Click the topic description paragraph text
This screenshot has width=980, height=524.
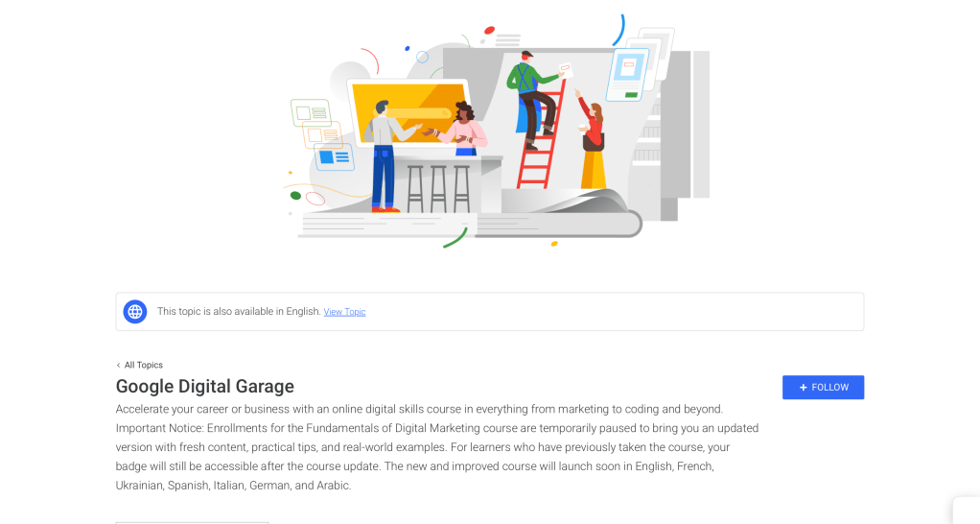[437, 447]
